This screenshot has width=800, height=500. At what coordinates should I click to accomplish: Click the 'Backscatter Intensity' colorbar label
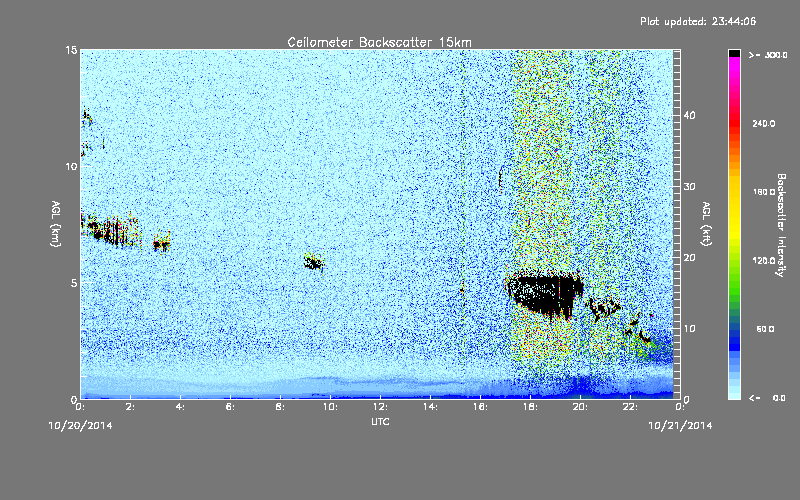781,225
